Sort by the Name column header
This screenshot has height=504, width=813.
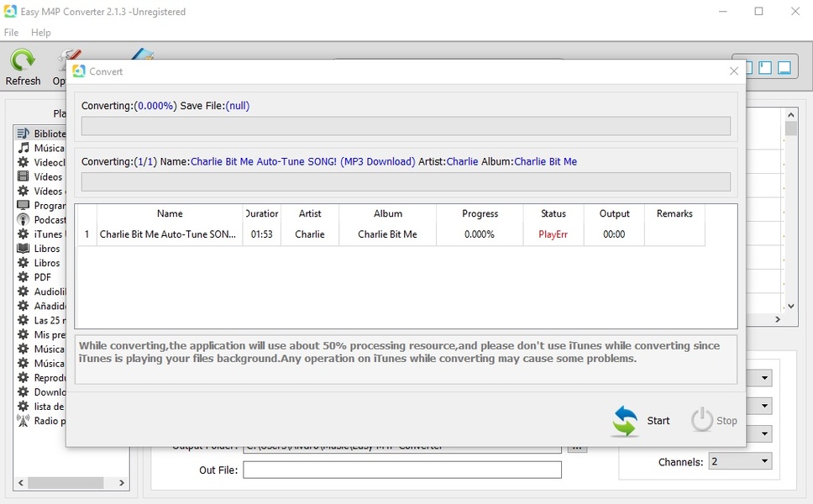point(170,213)
